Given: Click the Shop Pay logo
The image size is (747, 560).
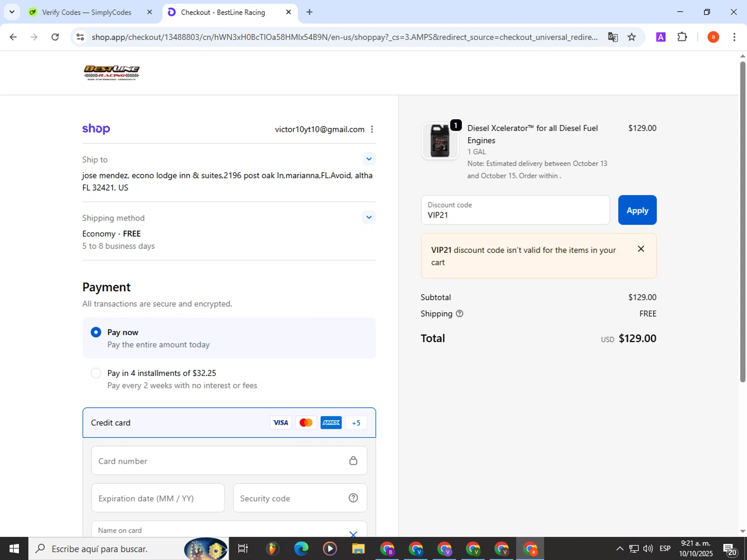Looking at the screenshot, I should [96, 129].
